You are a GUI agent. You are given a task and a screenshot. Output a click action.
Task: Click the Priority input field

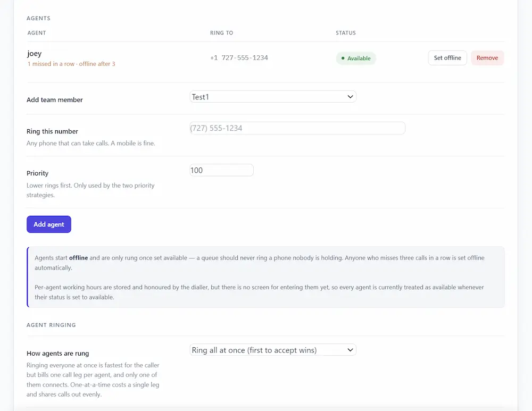pos(221,170)
